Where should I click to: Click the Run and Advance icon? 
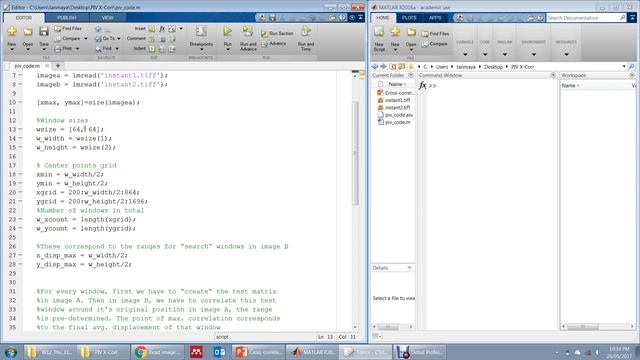248,31
